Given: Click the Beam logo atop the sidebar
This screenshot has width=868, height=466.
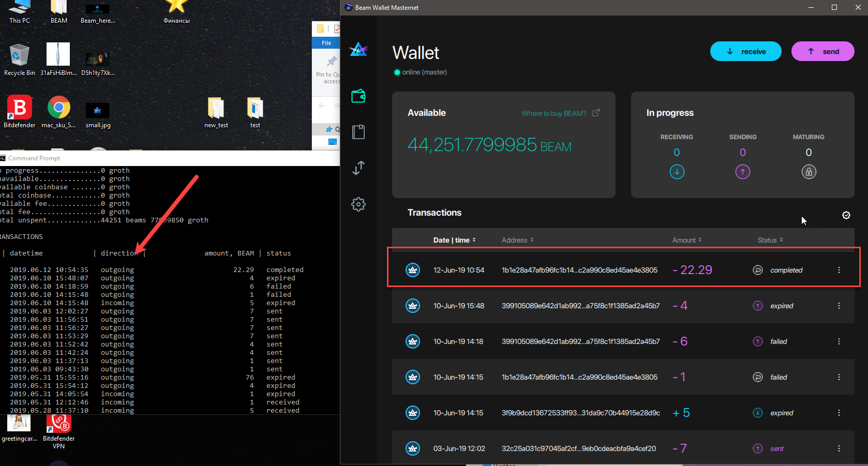Looking at the screenshot, I should click(x=358, y=49).
